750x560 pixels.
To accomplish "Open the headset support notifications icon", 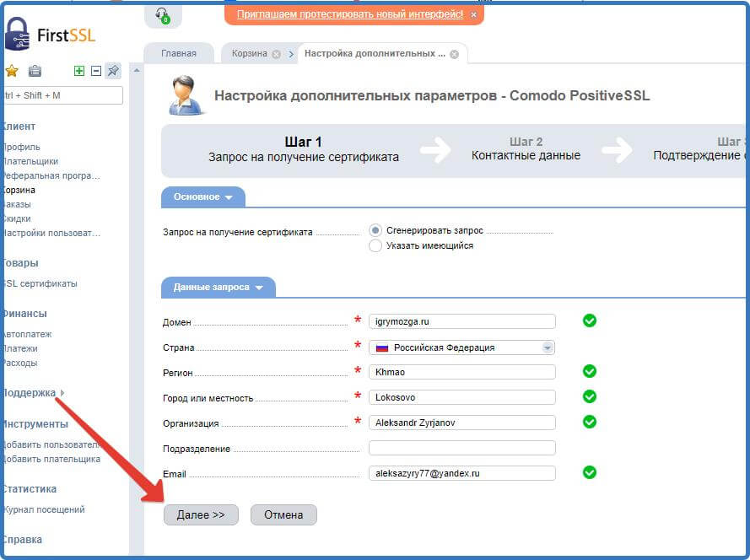I will tap(163, 16).
